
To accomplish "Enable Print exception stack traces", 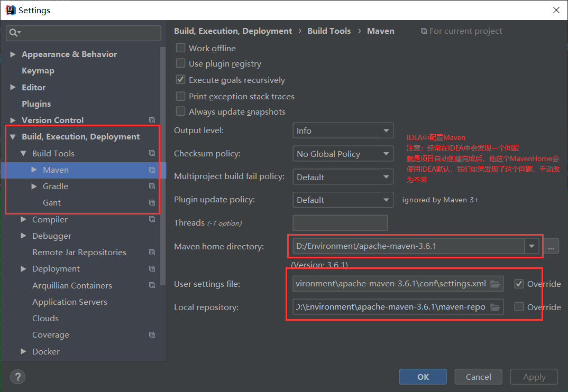I will click(180, 96).
